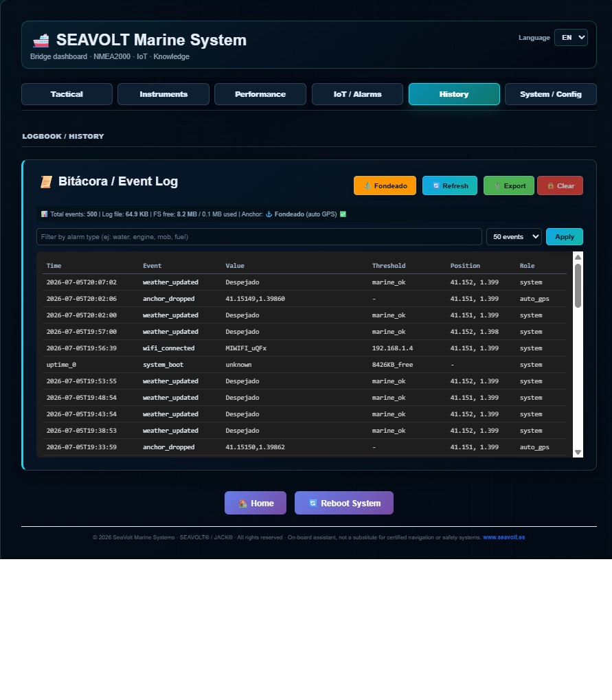This screenshot has width=612, height=700.
Task: Select timestamp 2026-07-05T19:33:59
Action: pyautogui.click(x=82, y=447)
